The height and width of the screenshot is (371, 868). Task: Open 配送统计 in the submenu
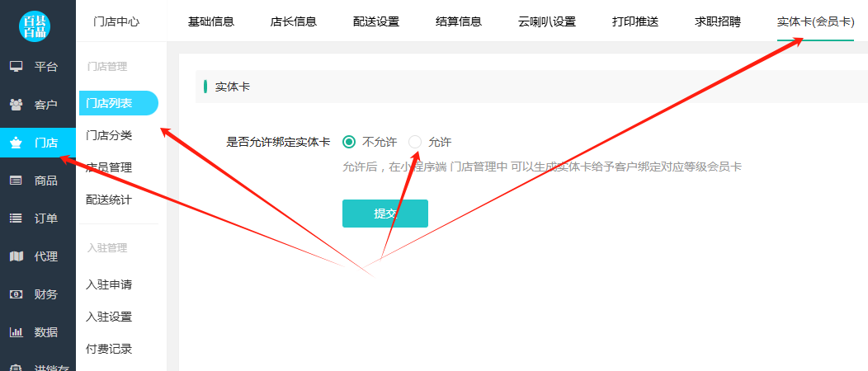pyautogui.click(x=109, y=200)
